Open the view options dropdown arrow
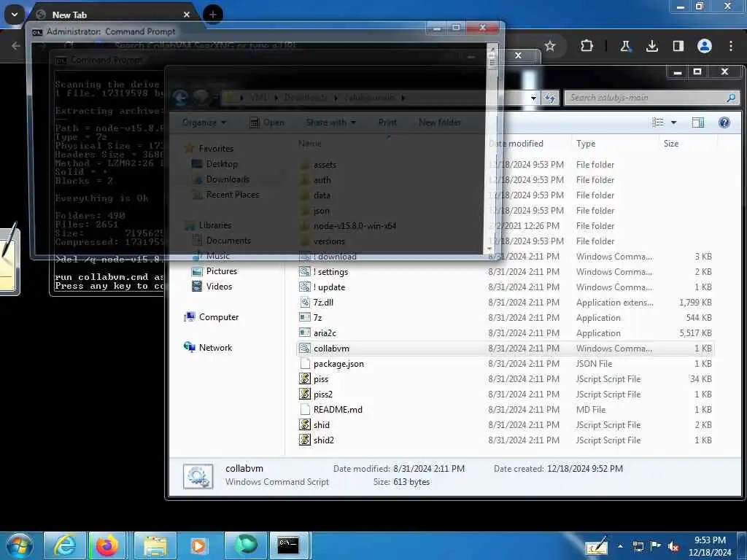This screenshot has width=747, height=560. [x=673, y=122]
